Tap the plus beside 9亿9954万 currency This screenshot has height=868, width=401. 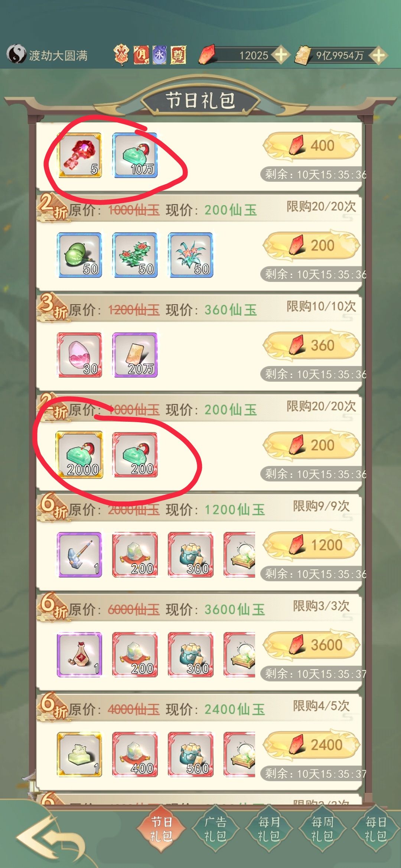(x=378, y=56)
